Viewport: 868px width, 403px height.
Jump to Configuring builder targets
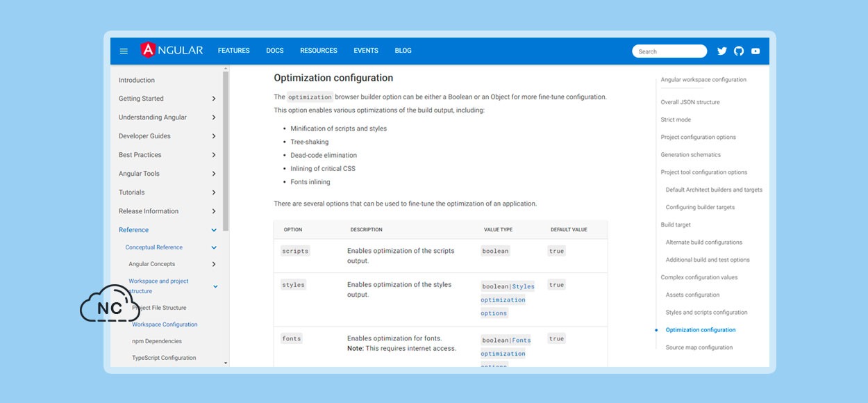pyautogui.click(x=700, y=207)
